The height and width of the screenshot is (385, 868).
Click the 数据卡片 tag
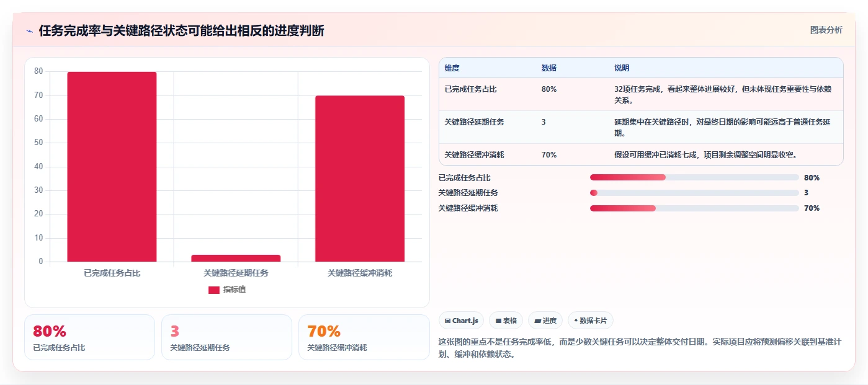[590, 321]
